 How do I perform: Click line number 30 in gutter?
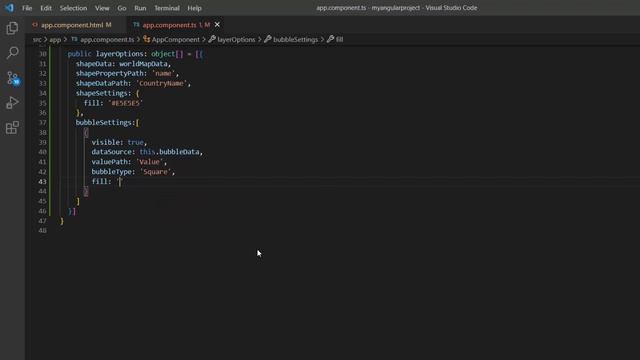tap(42, 54)
